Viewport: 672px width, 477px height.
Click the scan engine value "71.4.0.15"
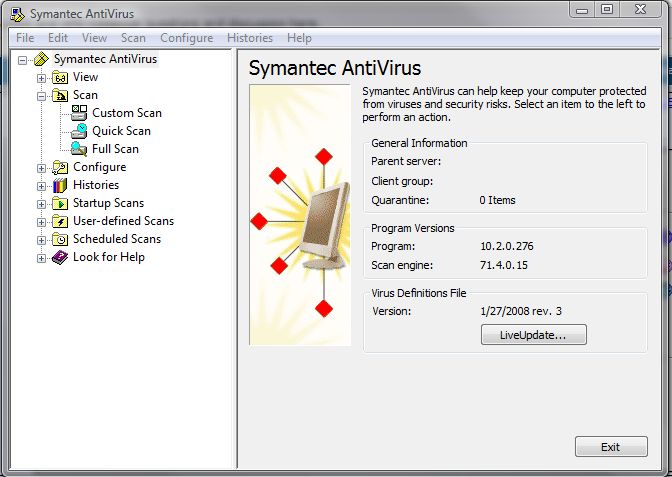pos(504,265)
